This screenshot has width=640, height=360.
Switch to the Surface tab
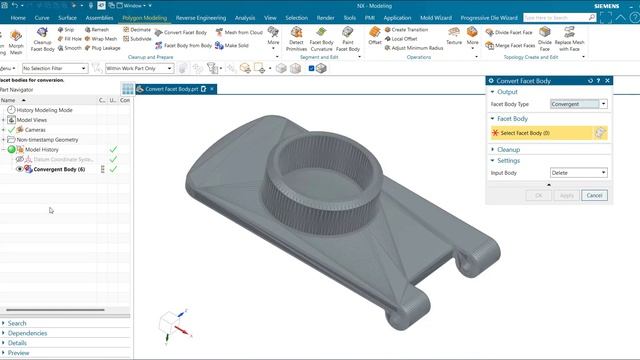click(x=67, y=18)
